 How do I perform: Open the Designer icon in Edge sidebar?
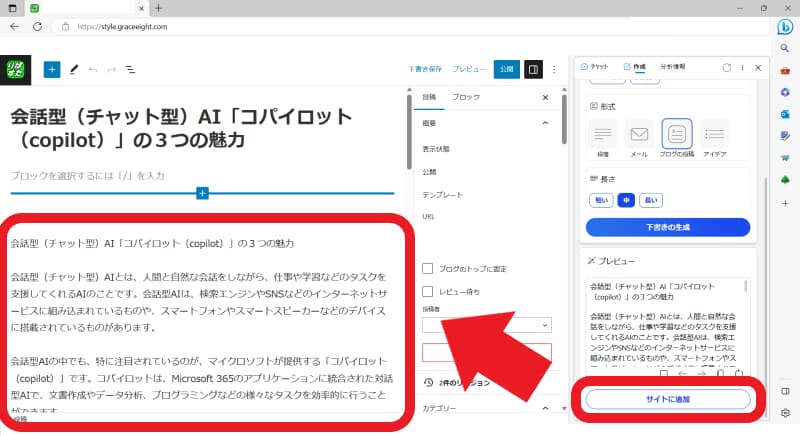click(x=785, y=136)
